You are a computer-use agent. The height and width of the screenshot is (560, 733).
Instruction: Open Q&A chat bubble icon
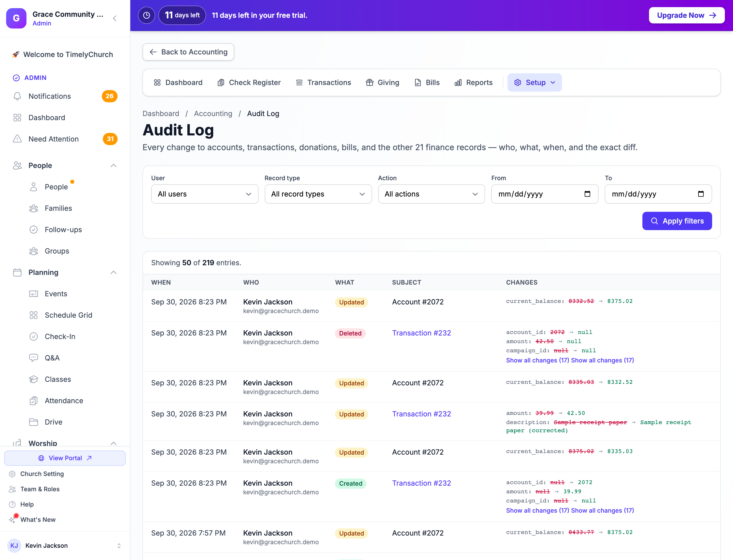(x=34, y=358)
